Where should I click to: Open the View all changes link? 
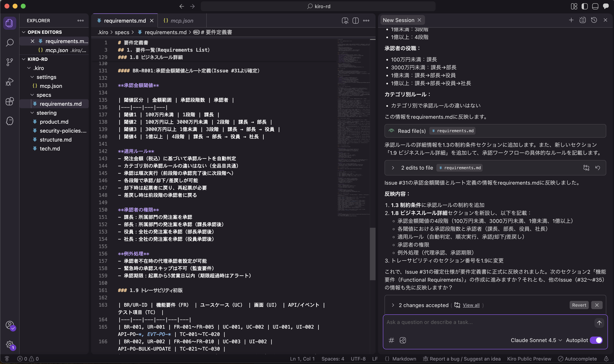(471, 305)
